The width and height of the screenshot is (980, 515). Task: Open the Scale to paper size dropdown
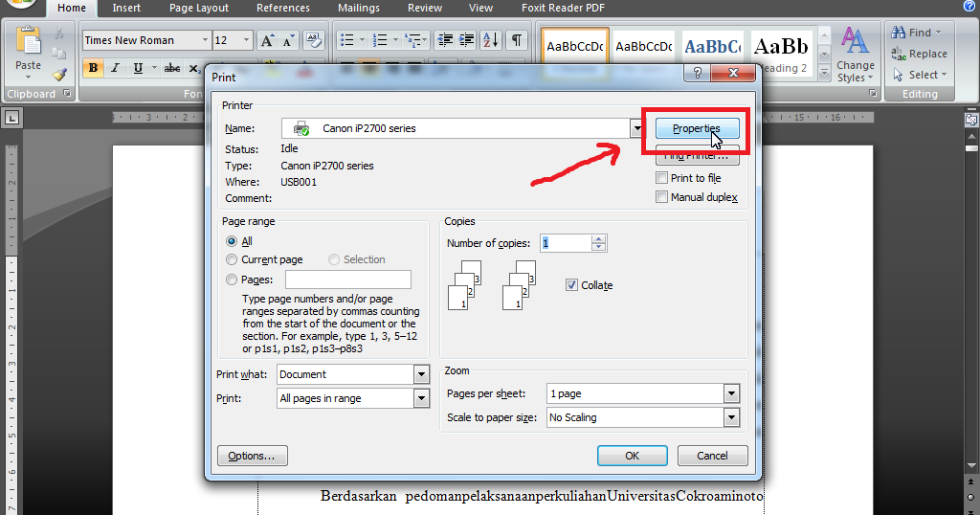pyautogui.click(x=731, y=417)
